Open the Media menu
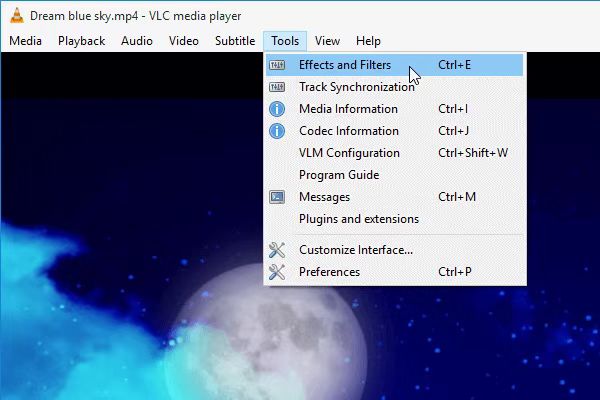Screen dimensions: 600x400 coord(26,41)
